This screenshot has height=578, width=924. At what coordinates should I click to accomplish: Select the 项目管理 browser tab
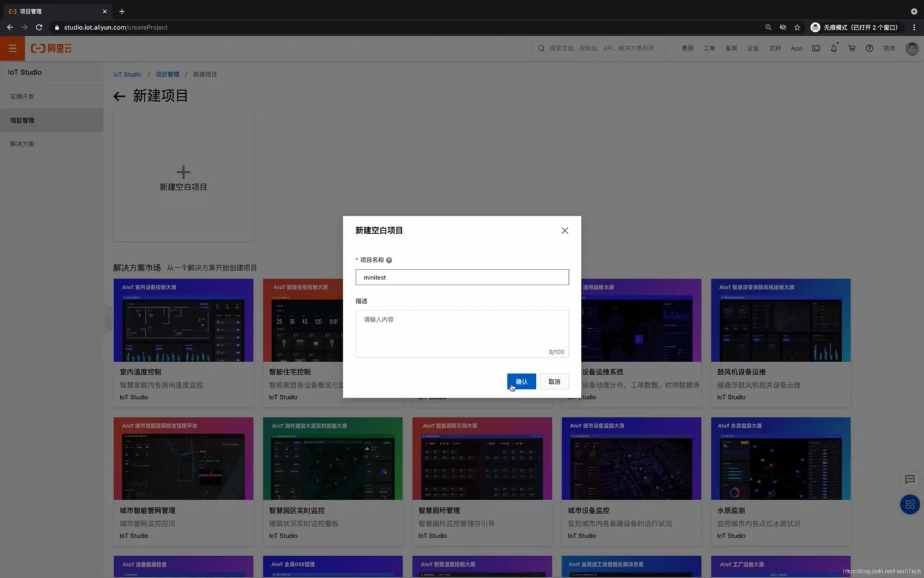click(x=57, y=11)
